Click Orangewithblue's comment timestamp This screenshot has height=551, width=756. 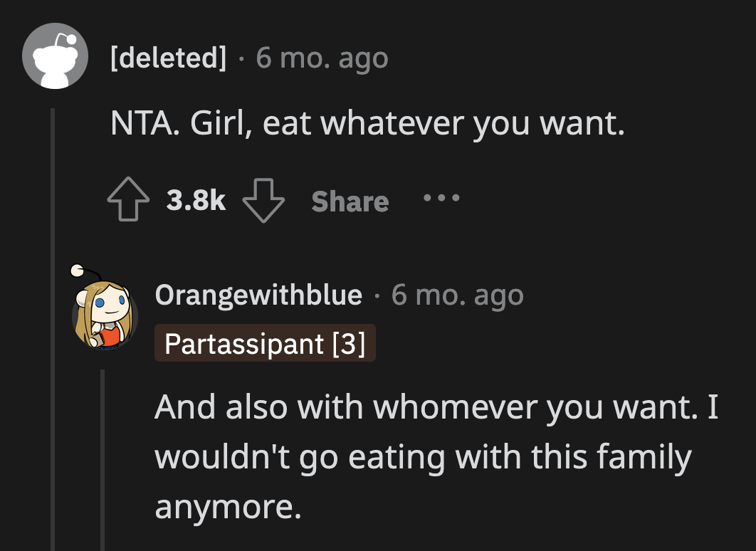tap(458, 295)
